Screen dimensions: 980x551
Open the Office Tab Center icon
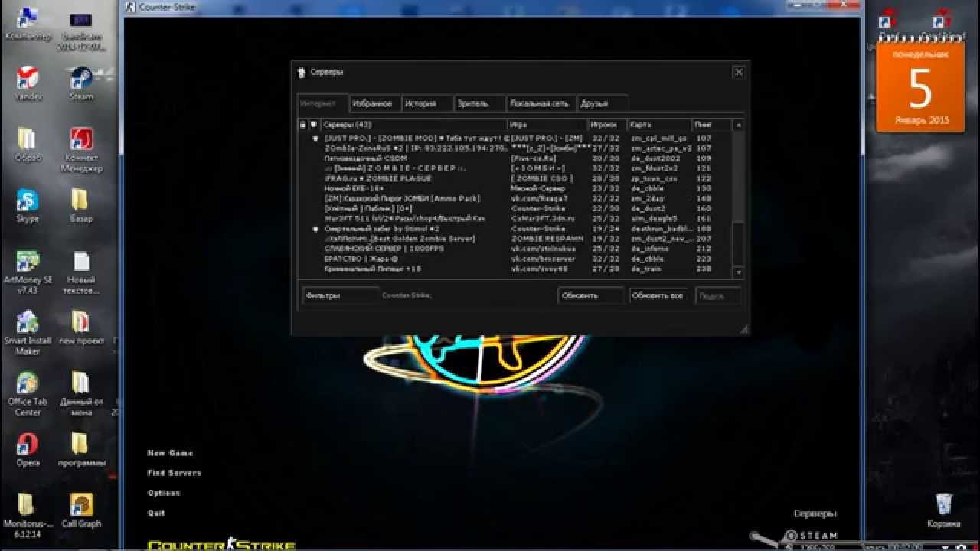[28, 393]
